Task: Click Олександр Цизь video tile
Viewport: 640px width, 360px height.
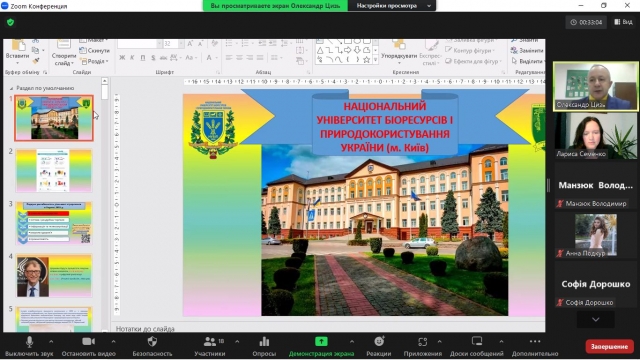Action: click(x=596, y=87)
